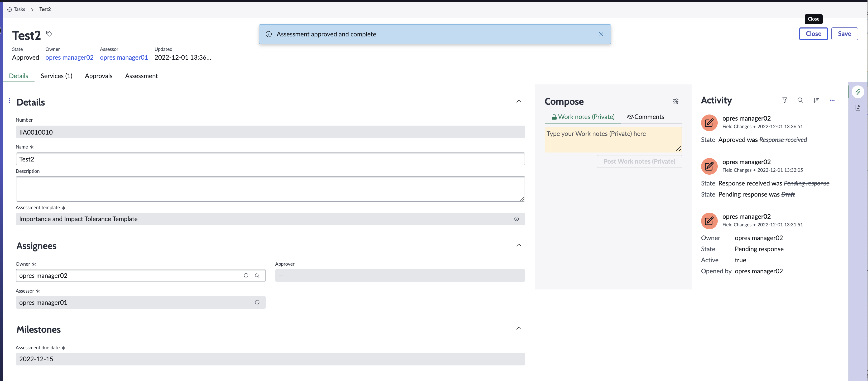
Task: Click the Test2 breadcrumb item
Action: pyautogui.click(x=45, y=9)
